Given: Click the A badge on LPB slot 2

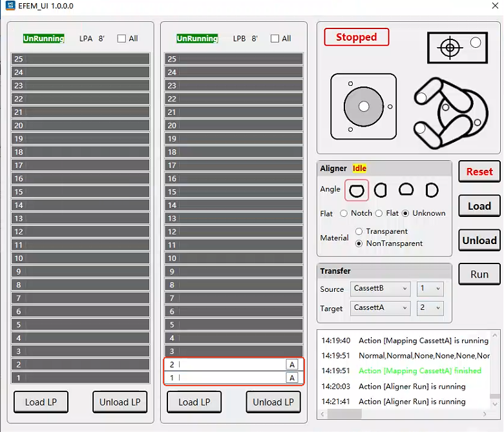Looking at the screenshot, I should (x=292, y=365).
